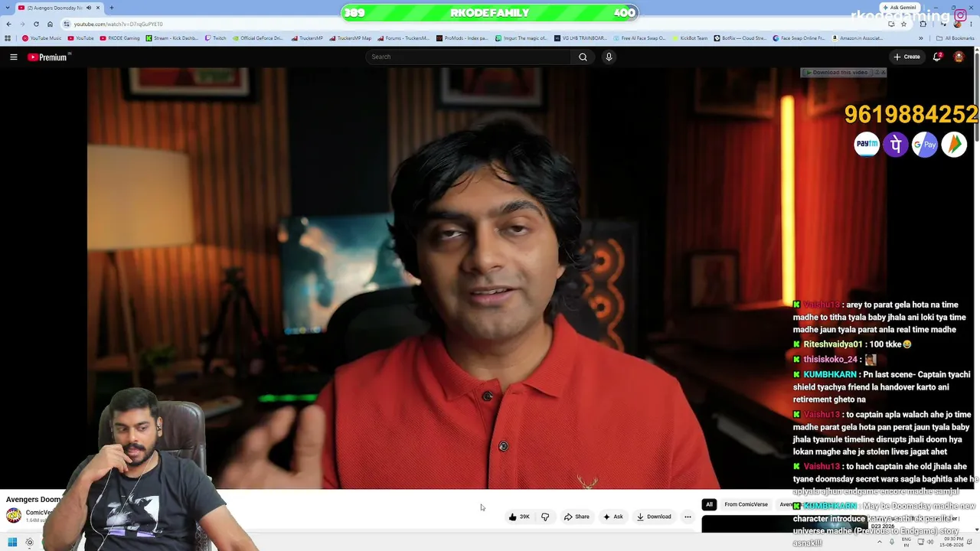
Task: Select the All filter chip
Action: pyautogui.click(x=709, y=504)
